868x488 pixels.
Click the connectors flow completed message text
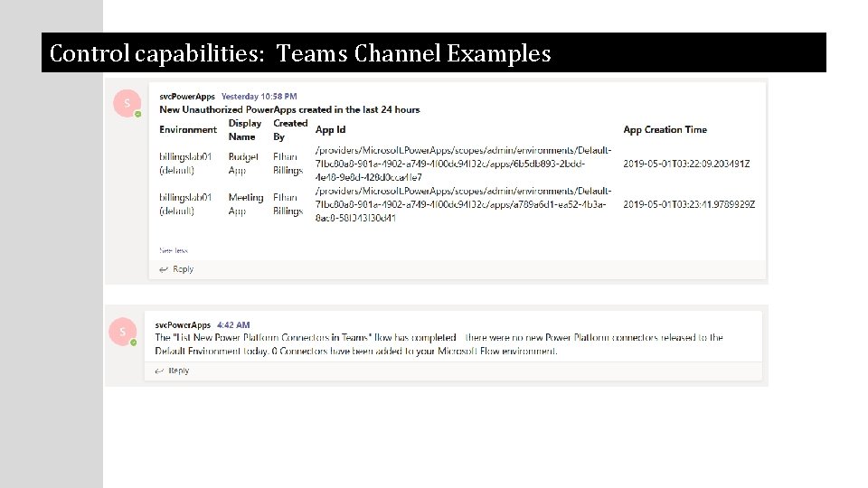(439, 344)
